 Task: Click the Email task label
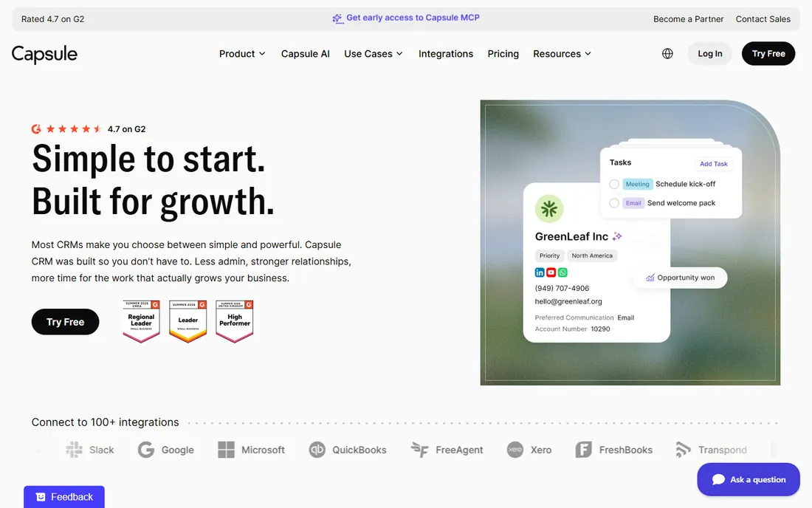[x=633, y=203]
